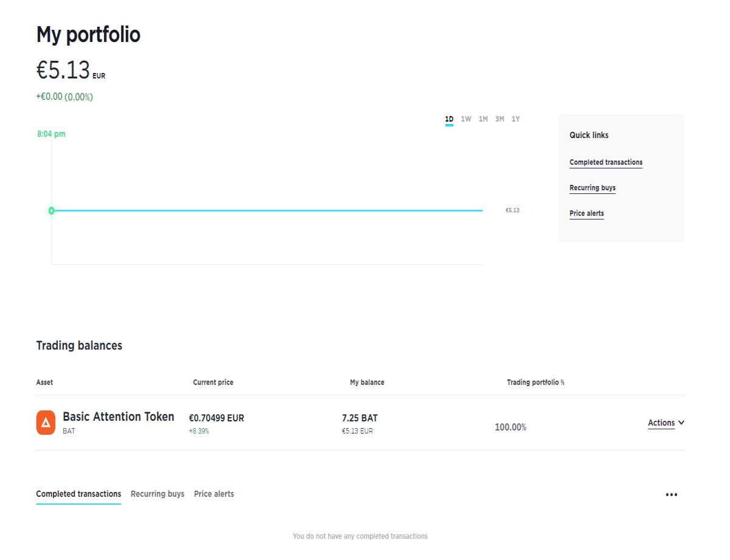Click the blue portfolio chart line

[x=268, y=210]
